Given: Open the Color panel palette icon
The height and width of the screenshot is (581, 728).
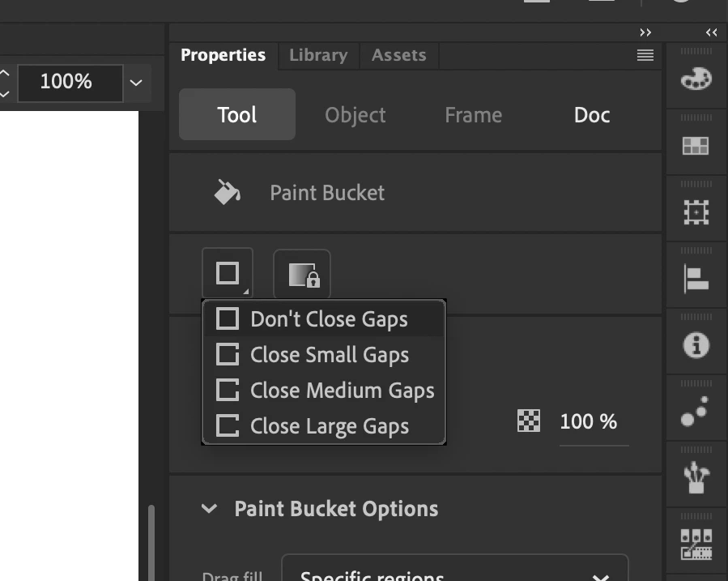Looking at the screenshot, I should [x=696, y=79].
